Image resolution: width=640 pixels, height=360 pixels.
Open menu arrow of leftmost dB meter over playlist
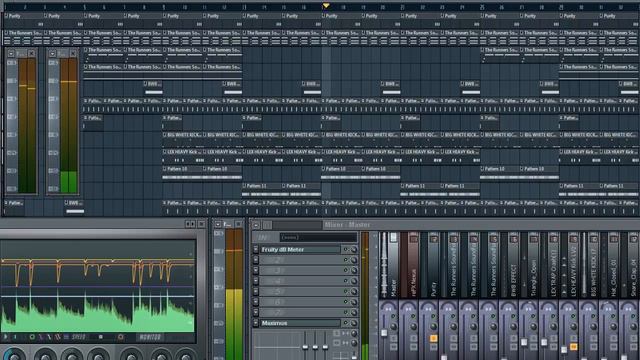(x=11, y=53)
